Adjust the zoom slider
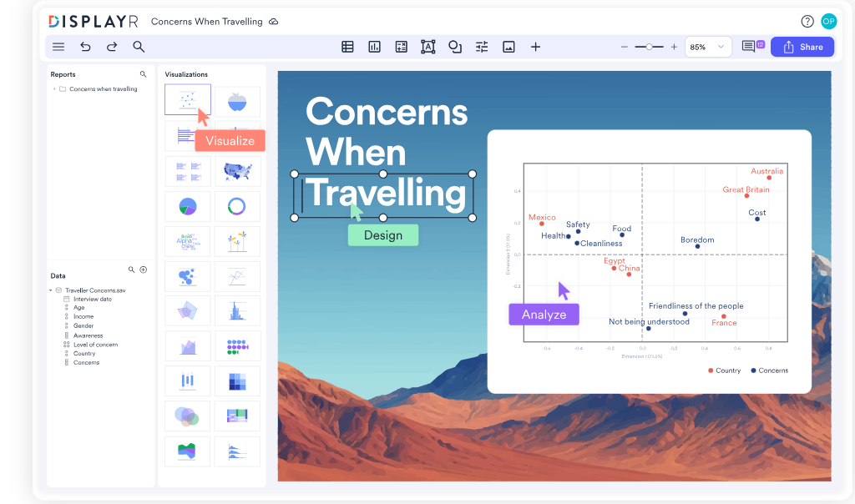The width and height of the screenshot is (855, 504). pyautogui.click(x=649, y=47)
